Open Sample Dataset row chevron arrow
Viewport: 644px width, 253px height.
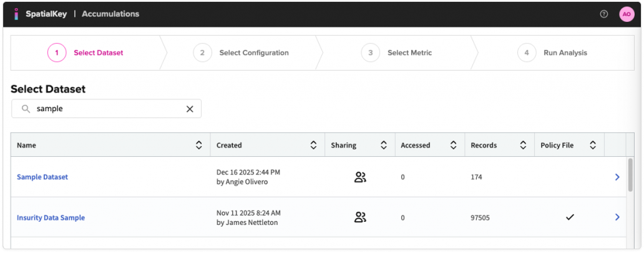pos(617,177)
